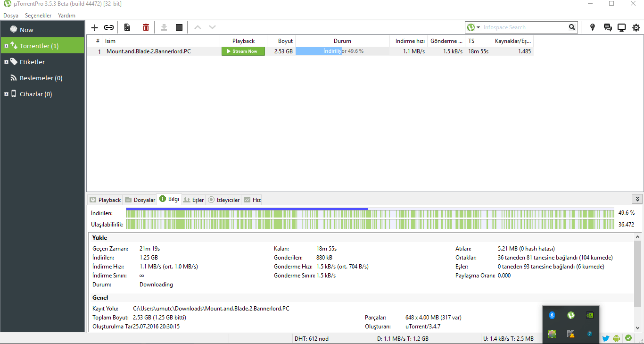
Task: Switch to the İzleyiciler tab
Action: pos(224,200)
